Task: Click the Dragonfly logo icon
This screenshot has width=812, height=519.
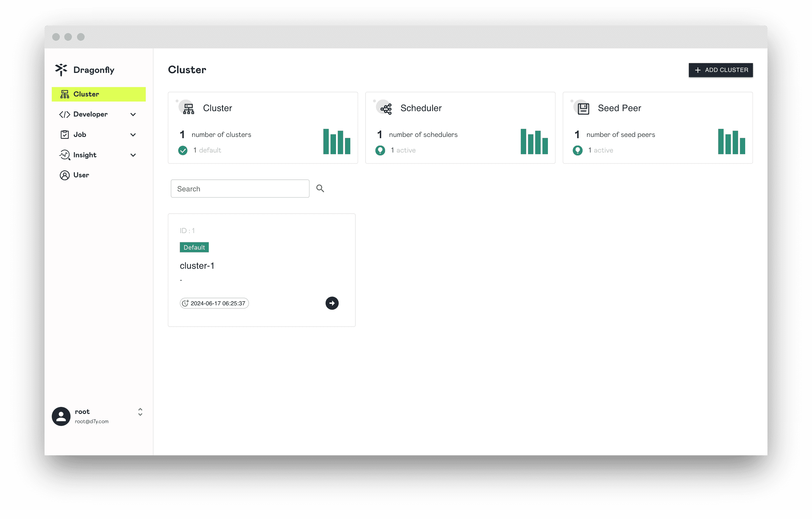Action: (x=61, y=70)
